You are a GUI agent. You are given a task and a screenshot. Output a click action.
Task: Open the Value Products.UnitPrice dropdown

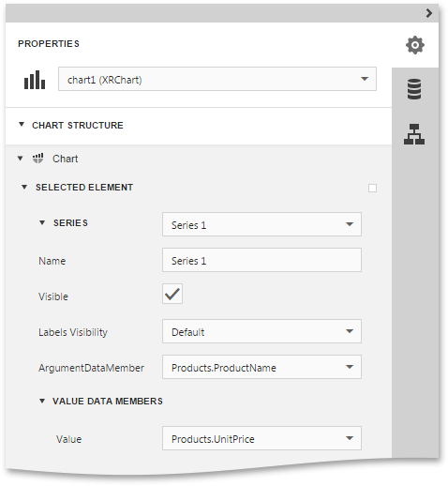pyautogui.click(x=261, y=438)
